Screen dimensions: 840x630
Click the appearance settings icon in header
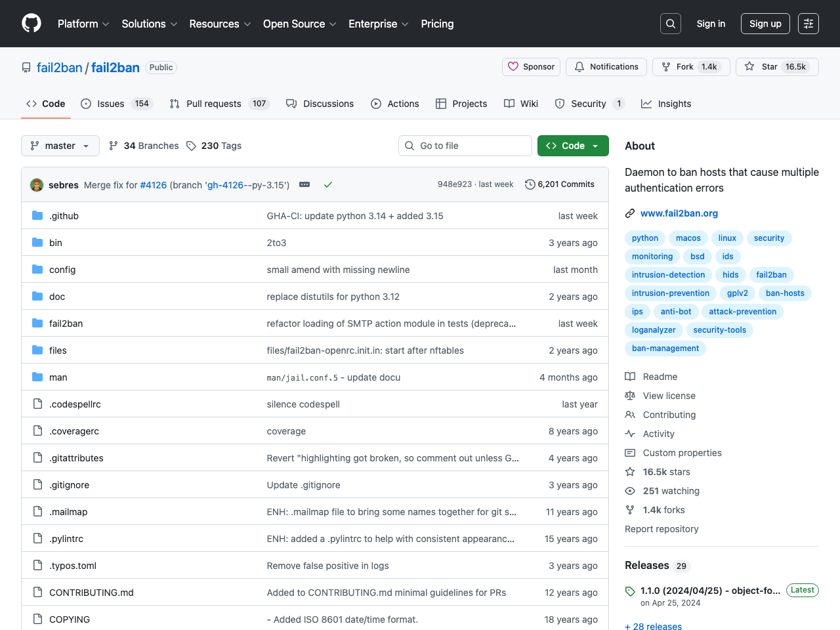808,24
